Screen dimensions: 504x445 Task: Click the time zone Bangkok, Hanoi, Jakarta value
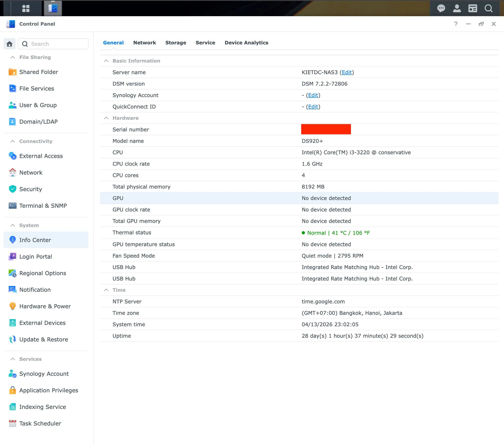[352, 313]
